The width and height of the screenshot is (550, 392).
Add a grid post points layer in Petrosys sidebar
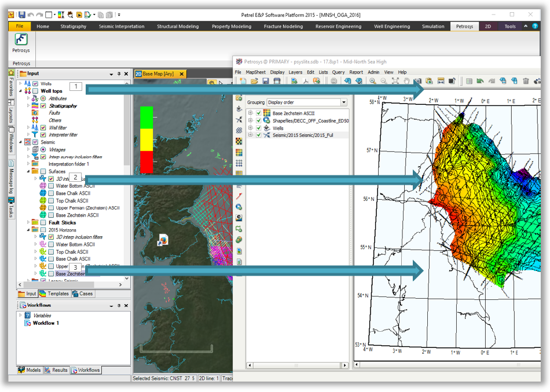click(x=239, y=163)
